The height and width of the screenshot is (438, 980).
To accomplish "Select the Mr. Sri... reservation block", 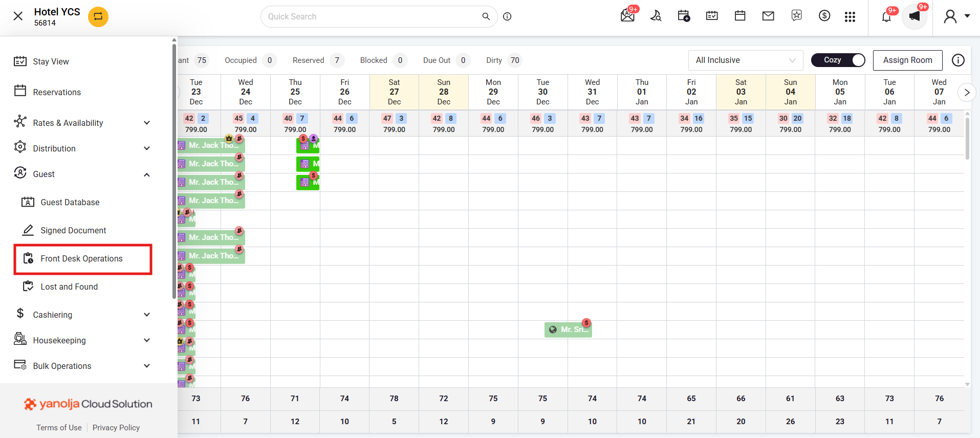I will (569, 330).
